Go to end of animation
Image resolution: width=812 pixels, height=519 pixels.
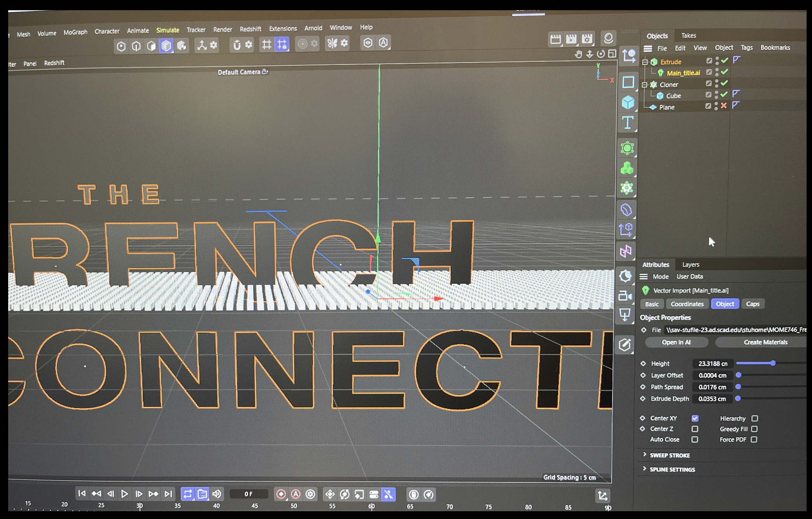(x=168, y=494)
